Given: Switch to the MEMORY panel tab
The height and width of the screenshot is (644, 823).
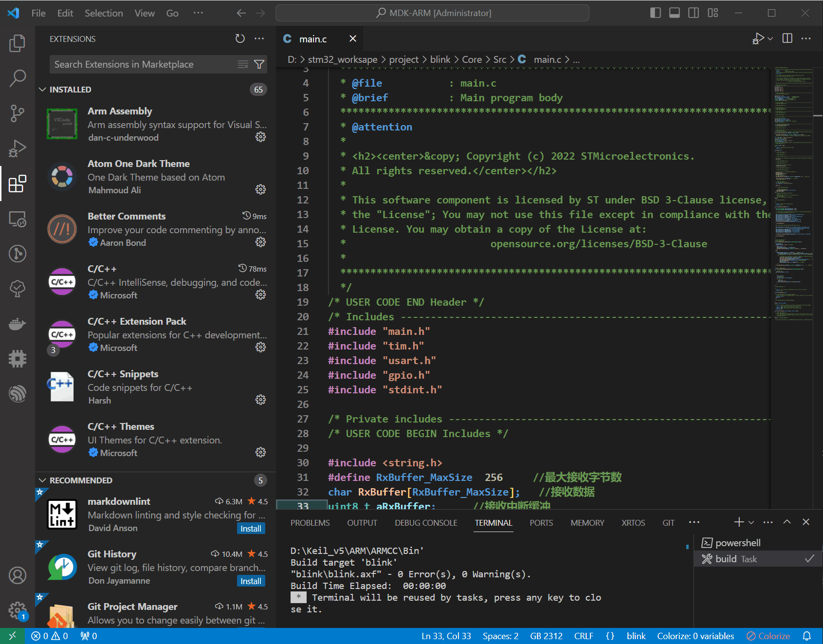Looking at the screenshot, I should 587,523.
